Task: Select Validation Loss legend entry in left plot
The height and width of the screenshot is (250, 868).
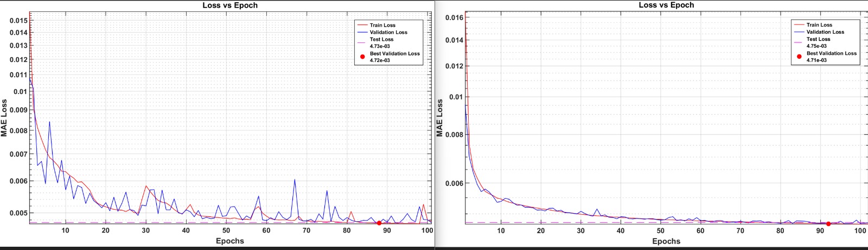Action: coord(388,32)
